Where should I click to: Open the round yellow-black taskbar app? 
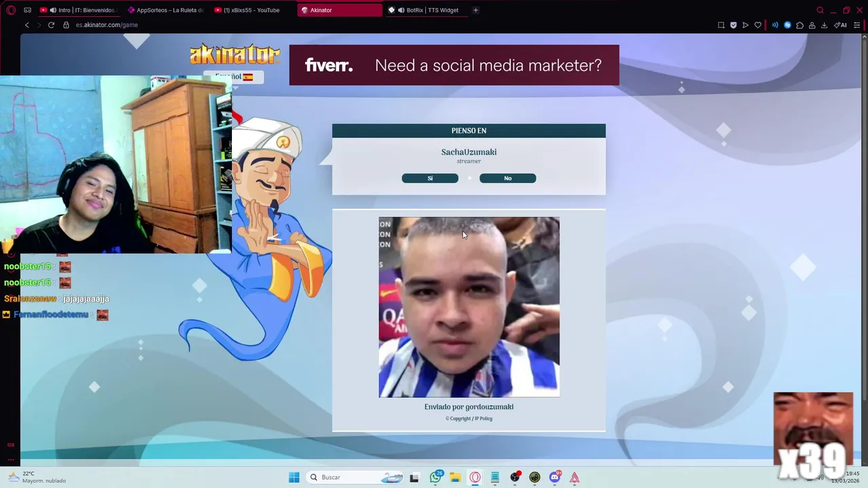point(534,478)
